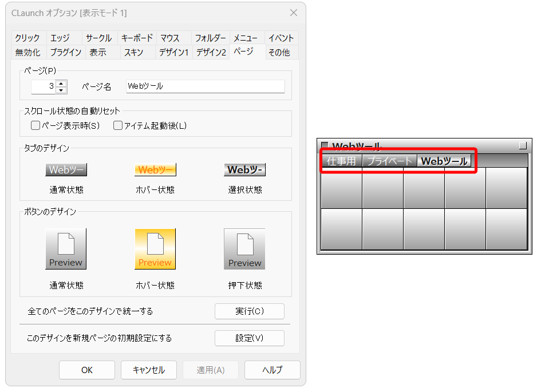Switch to プライベート launcher tab
Viewport: 537px width, 392px height.
tap(389, 161)
